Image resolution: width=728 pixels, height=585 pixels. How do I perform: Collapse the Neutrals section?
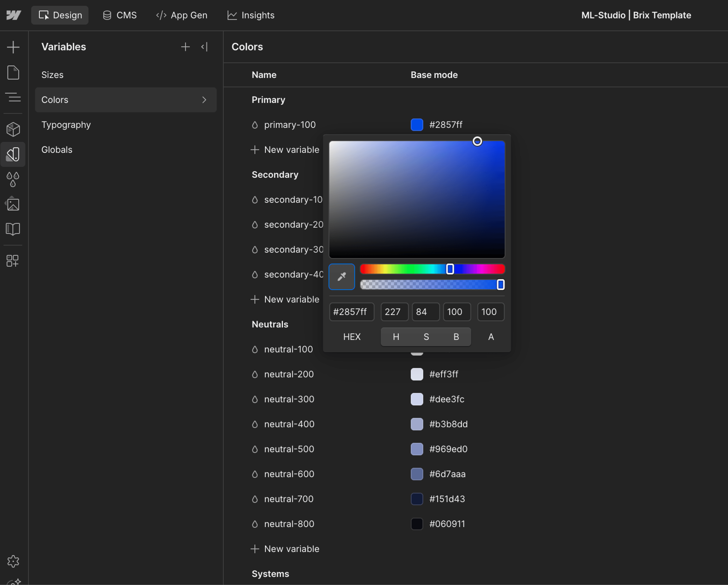tap(269, 324)
